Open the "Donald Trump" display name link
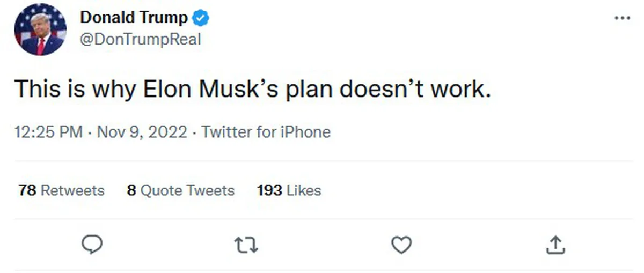The image size is (644, 273). [134, 18]
